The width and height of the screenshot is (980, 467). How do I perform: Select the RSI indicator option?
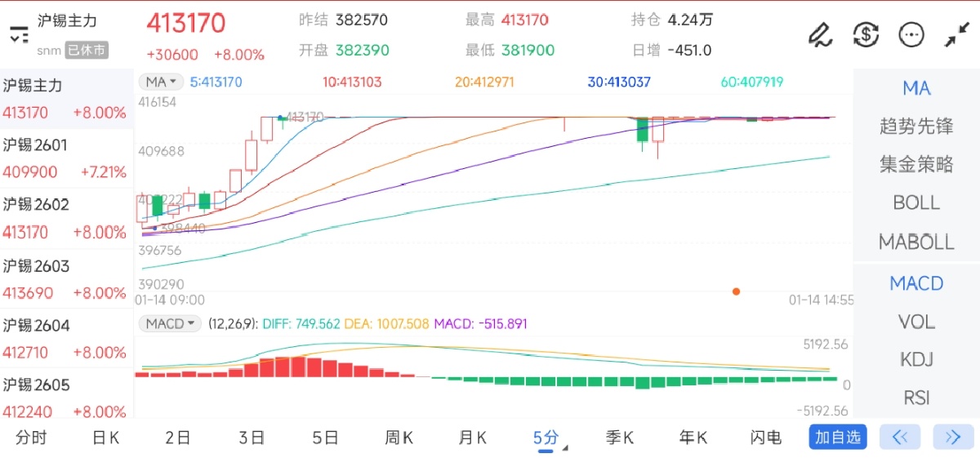(916, 398)
